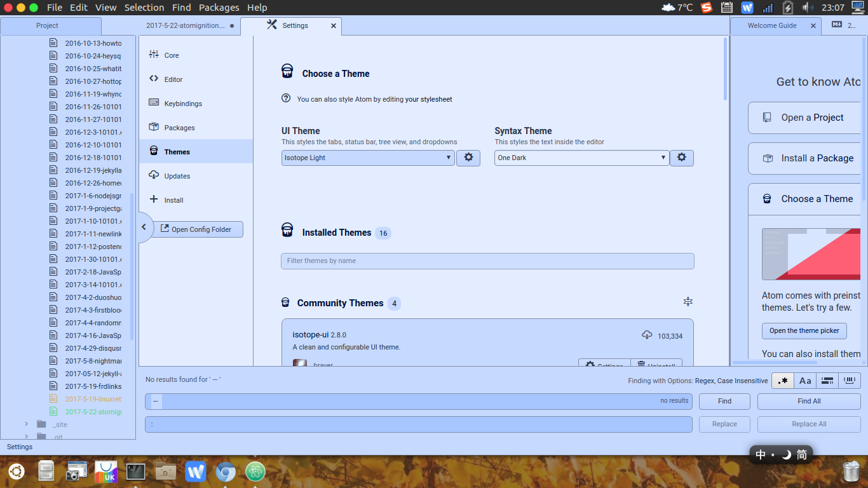The height and width of the screenshot is (488, 868).
Task: Open the Edit menu
Action: coord(79,8)
